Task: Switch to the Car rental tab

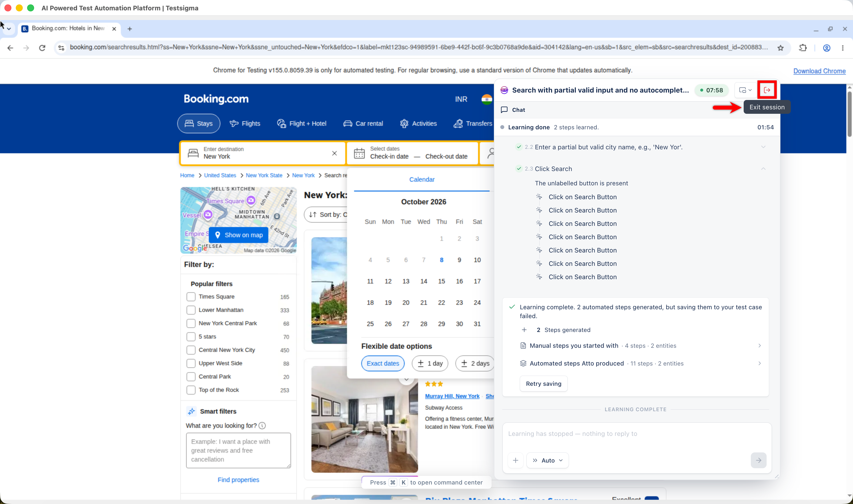Action: (363, 123)
